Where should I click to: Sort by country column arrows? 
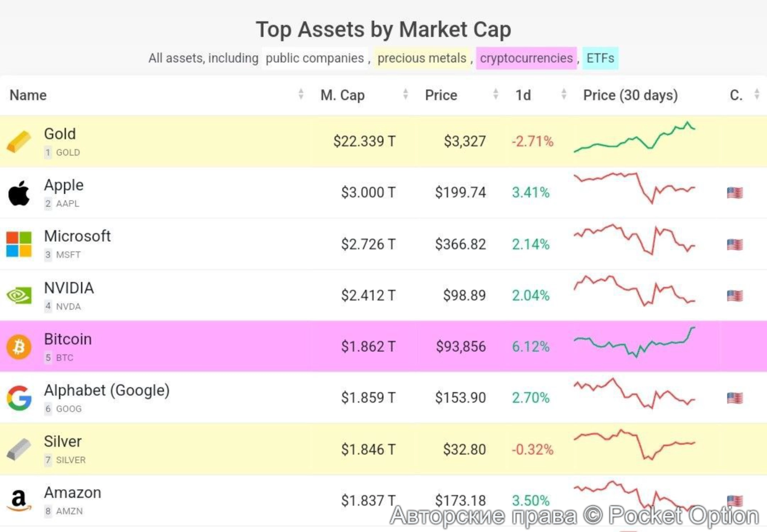point(757,95)
